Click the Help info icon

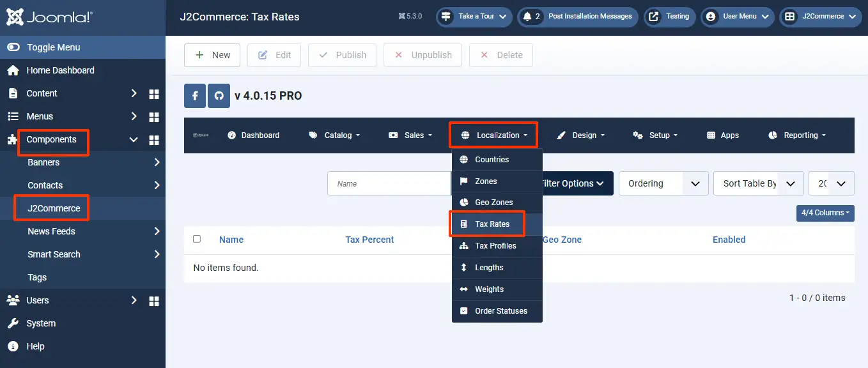click(x=13, y=346)
